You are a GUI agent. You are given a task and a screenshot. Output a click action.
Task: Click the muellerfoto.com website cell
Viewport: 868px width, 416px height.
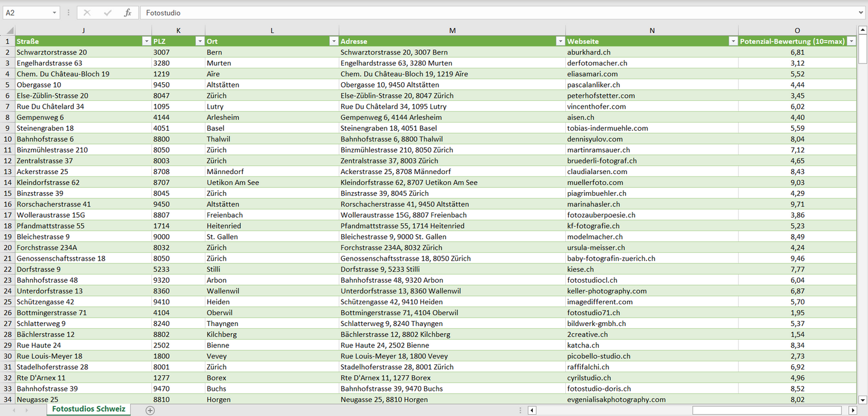595,182
